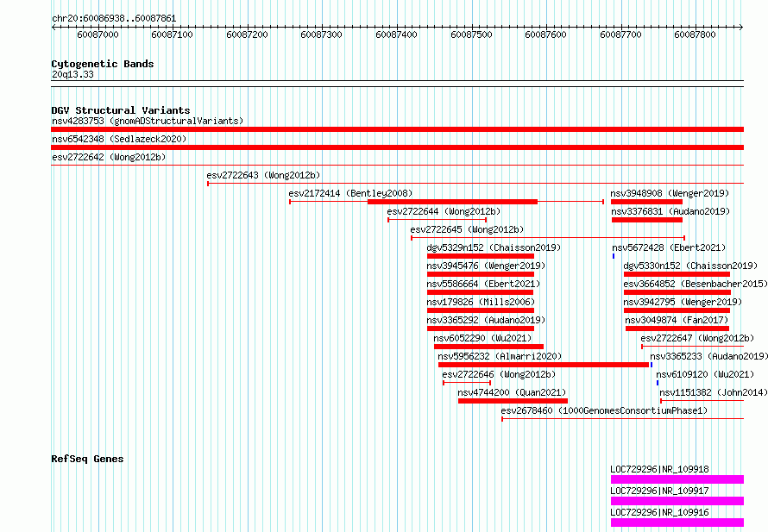Click esv2722643 (Wong2012b) variant label

(263, 175)
